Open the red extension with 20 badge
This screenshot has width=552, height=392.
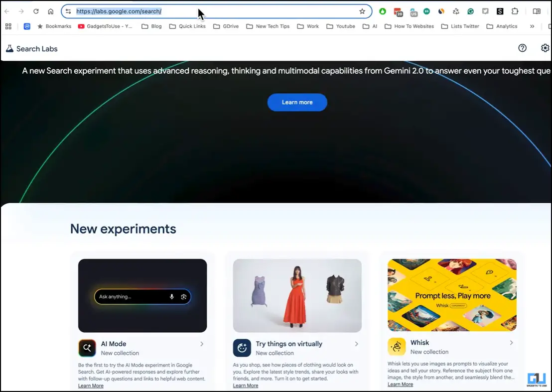[398, 12]
